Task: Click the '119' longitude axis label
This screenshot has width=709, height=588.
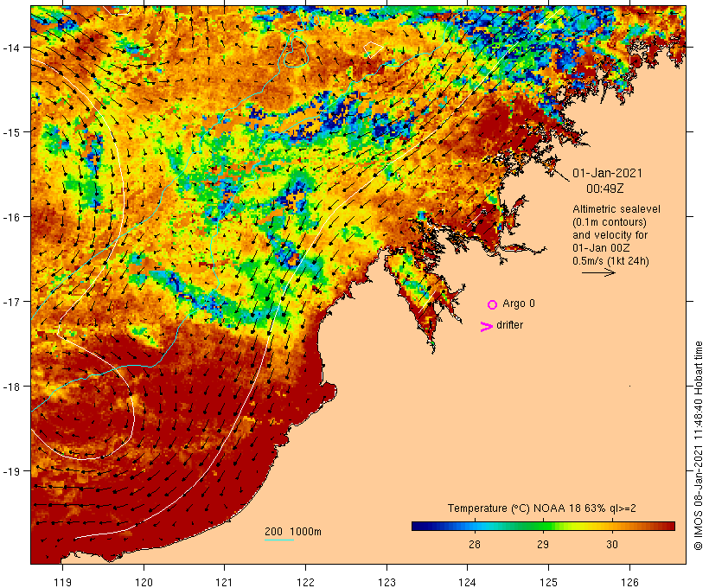Action: (x=62, y=582)
